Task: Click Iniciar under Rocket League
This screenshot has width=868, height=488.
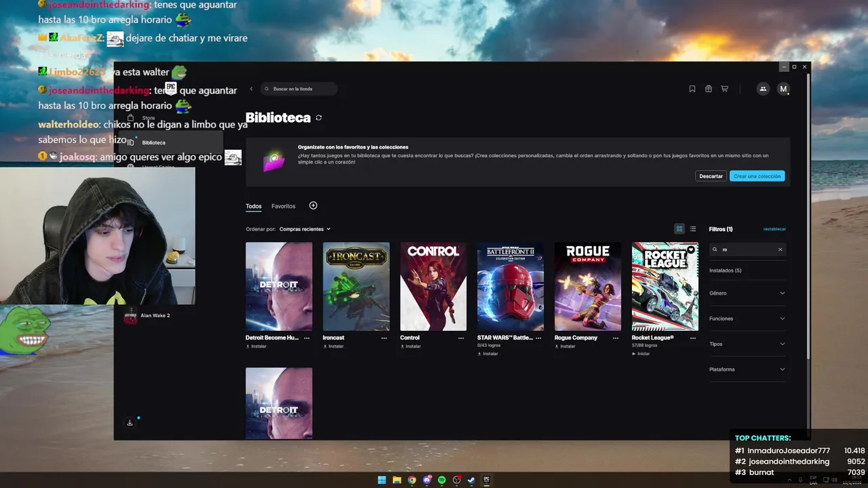Action: [x=642, y=354]
